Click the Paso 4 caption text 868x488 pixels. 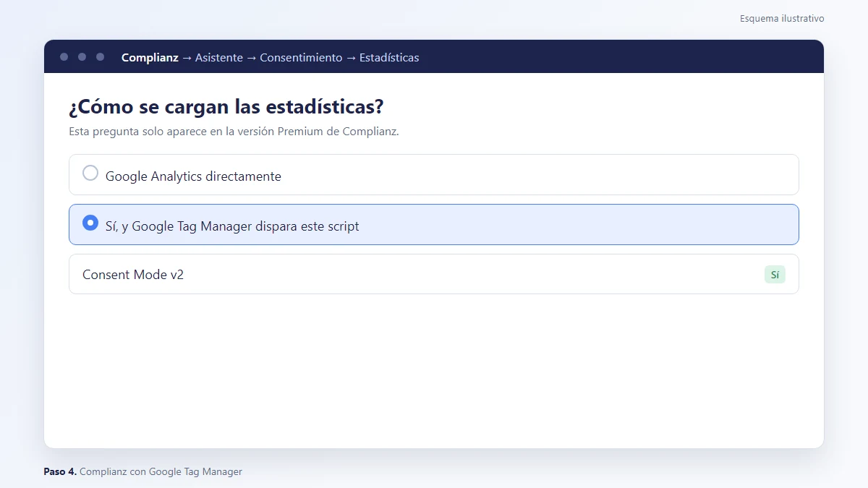pos(142,471)
